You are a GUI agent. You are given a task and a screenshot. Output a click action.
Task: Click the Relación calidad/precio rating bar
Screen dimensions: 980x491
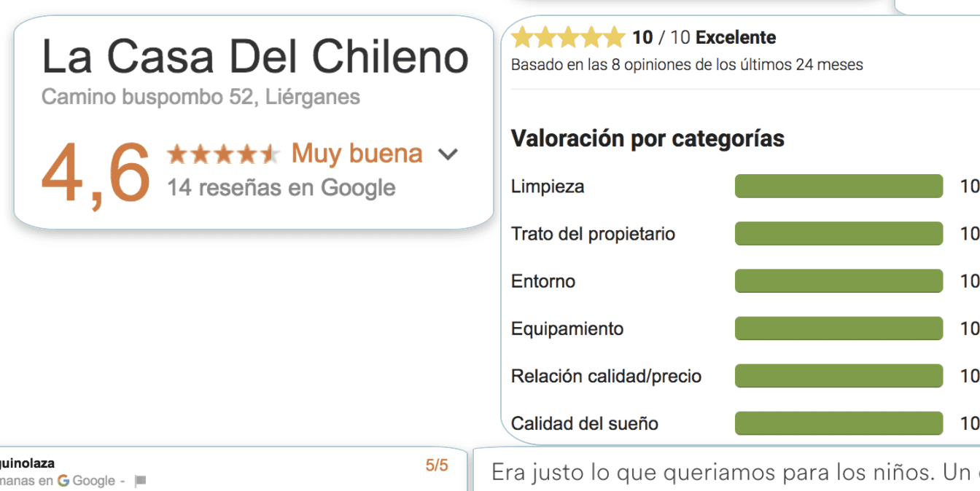(x=839, y=376)
